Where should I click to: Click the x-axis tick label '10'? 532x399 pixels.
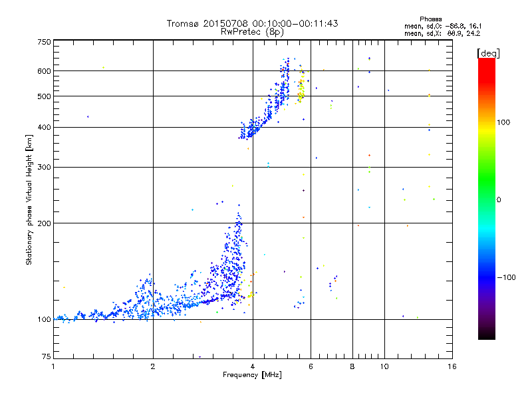[x=384, y=366]
